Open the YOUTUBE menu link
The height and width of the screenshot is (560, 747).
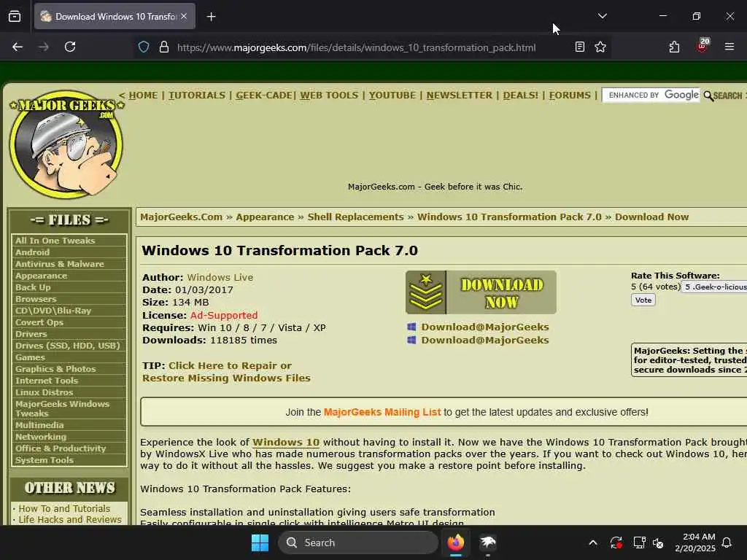tap(392, 96)
